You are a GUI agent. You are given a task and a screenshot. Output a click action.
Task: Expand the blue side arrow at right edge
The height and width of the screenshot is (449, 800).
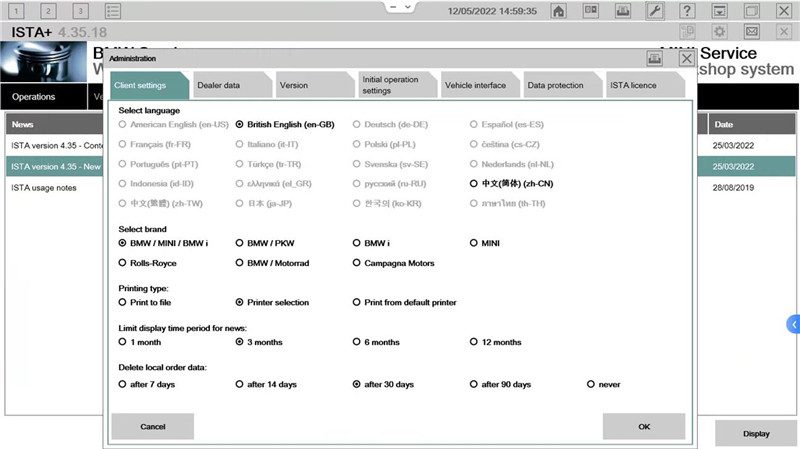pyautogui.click(x=793, y=325)
